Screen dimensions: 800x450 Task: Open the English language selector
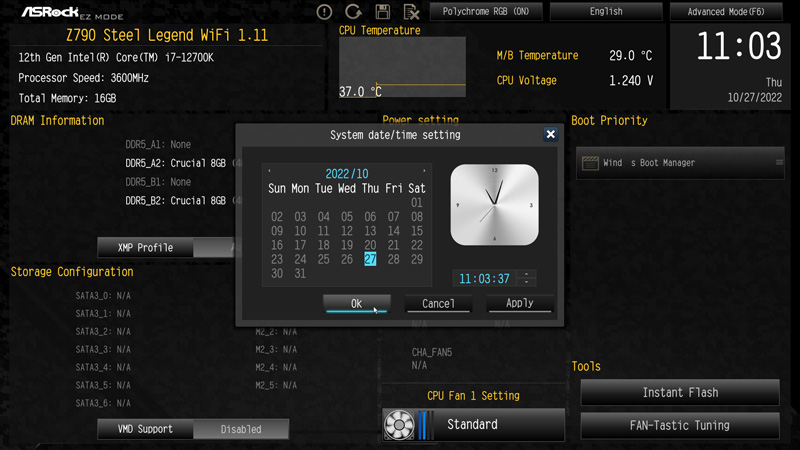pyautogui.click(x=606, y=11)
